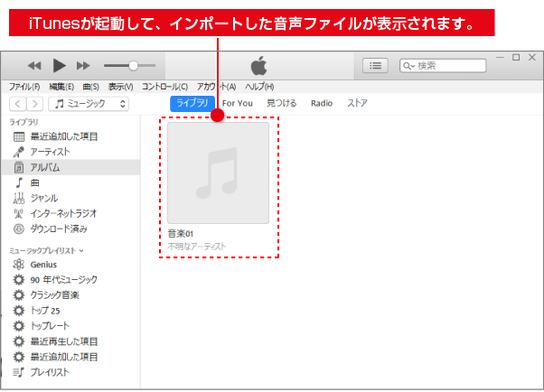Open the ミュージック media type dropdown
The image size is (544, 392).
[x=89, y=104]
